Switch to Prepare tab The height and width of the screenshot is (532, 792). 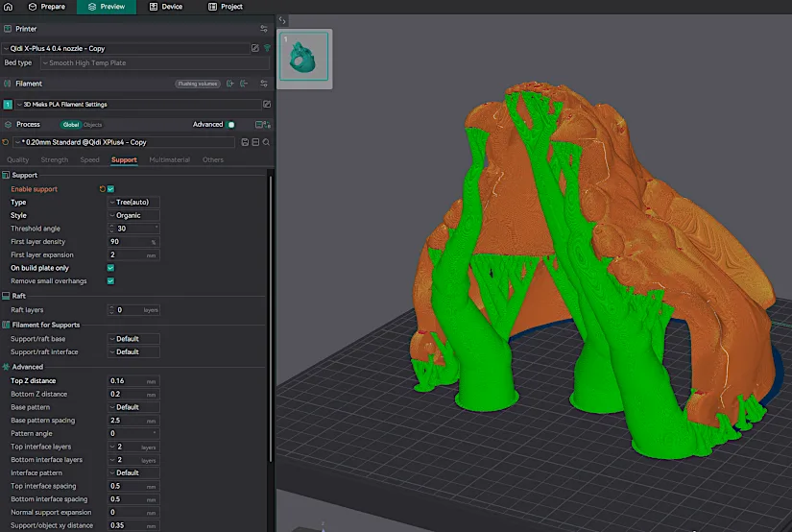coord(46,7)
